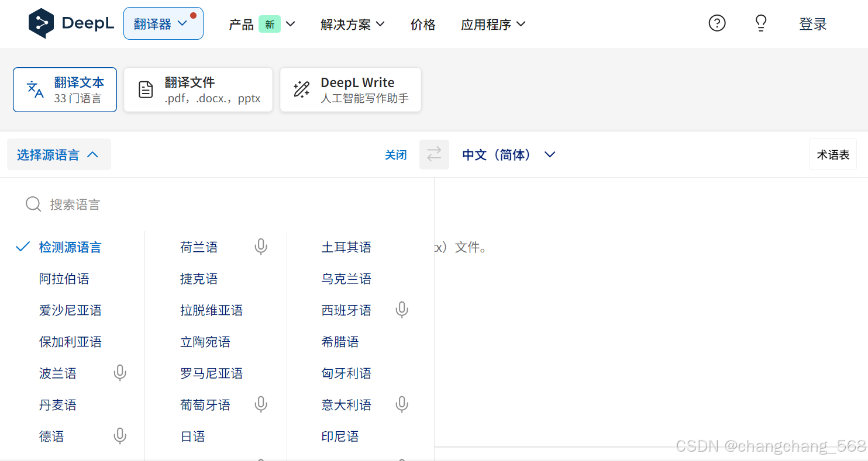Select 罗马尼亚语 as source language
Screen dimensions: 868x461
[x=211, y=373]
